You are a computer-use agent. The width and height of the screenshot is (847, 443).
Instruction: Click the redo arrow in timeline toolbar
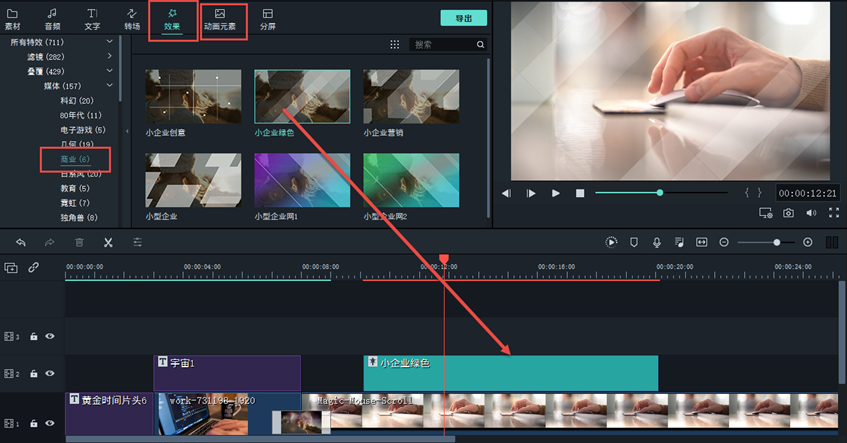(x=49, y=243)
